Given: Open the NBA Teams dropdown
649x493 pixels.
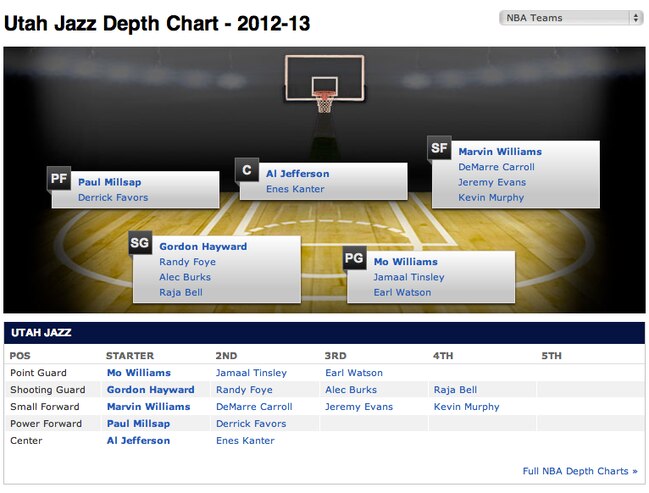Looking at the screenshot, I should 571,18.
